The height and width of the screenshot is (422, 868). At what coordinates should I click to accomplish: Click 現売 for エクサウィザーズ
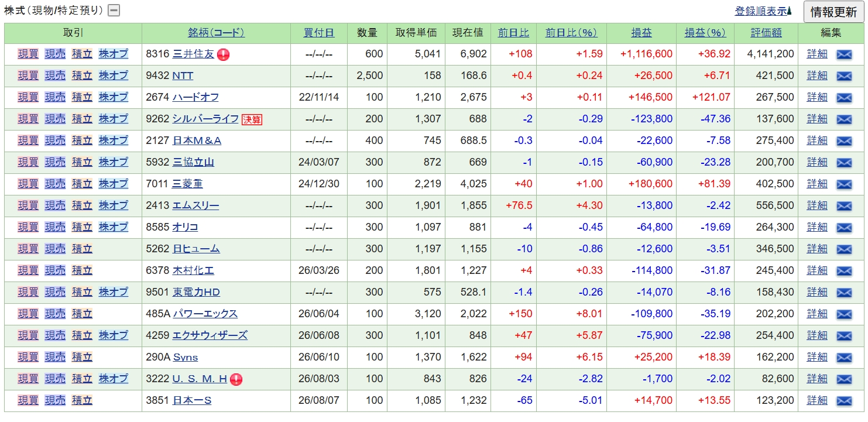(55, 335)
